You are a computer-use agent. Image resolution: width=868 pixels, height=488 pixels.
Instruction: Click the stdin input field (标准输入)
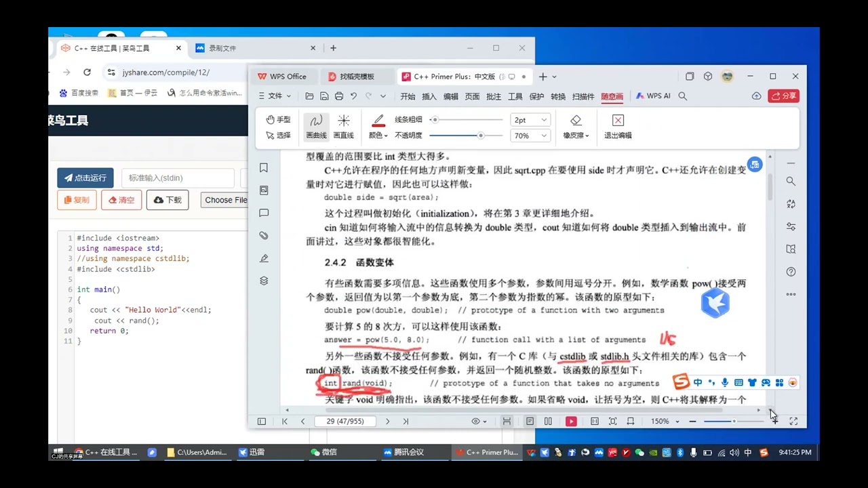(x=178, y=178)
